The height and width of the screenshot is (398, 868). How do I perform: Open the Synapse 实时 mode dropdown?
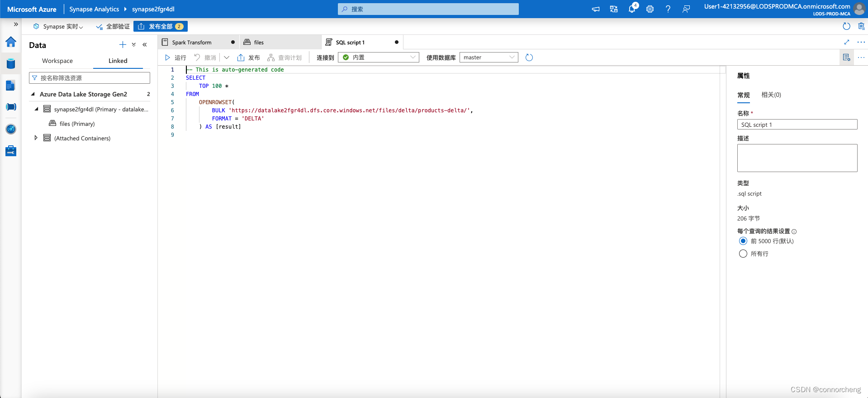point(58,26)
